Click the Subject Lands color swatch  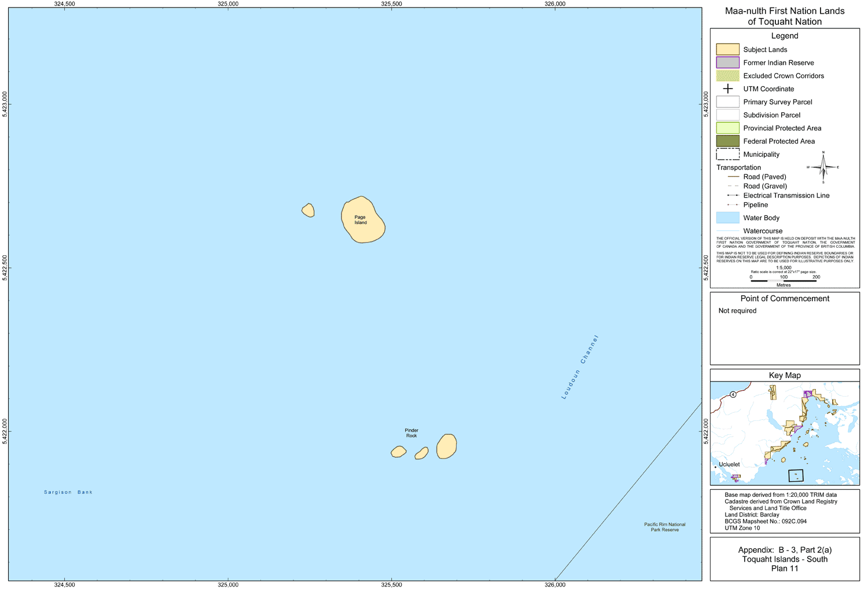tap(727, 49)
